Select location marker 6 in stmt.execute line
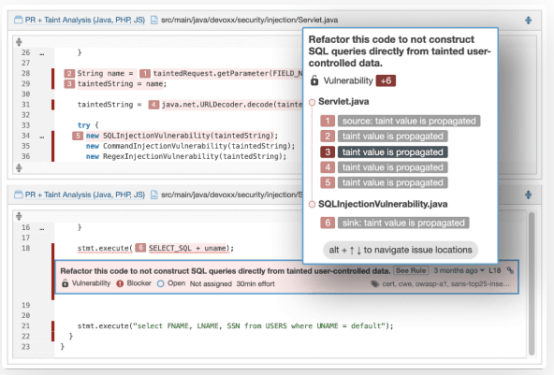Screen dimensions: 554x375 click(141, 248)
